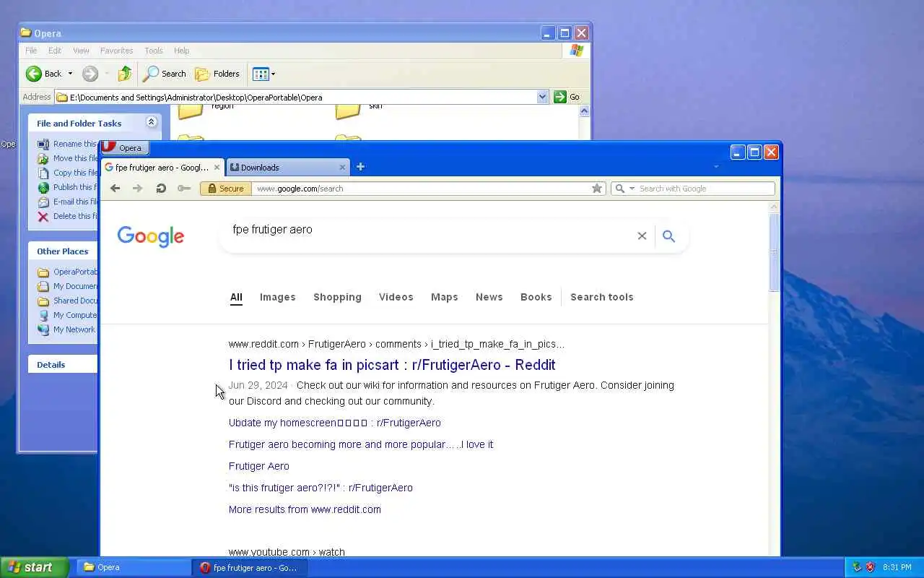Bookmark page with star icon

[x=597, y=189]
